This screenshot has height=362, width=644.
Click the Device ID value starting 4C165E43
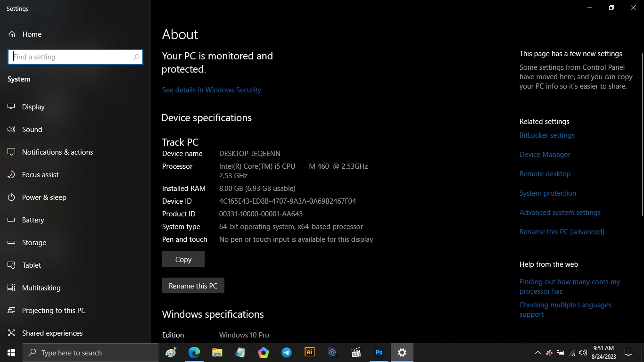288,201
